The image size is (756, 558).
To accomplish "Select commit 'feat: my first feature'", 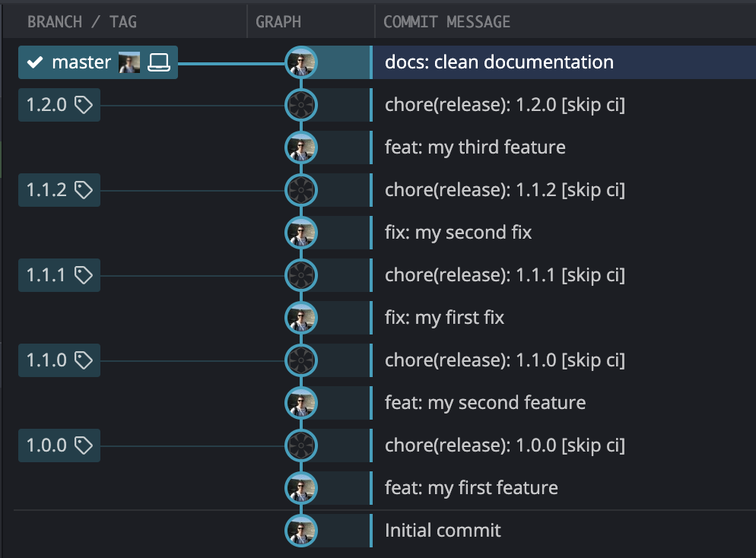I will [x=471, y=488].
